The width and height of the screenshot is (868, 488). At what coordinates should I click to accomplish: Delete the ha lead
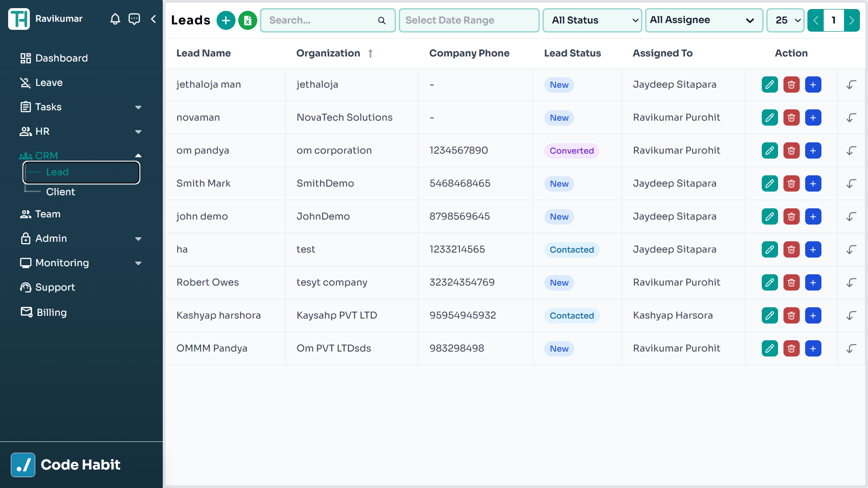792,249
